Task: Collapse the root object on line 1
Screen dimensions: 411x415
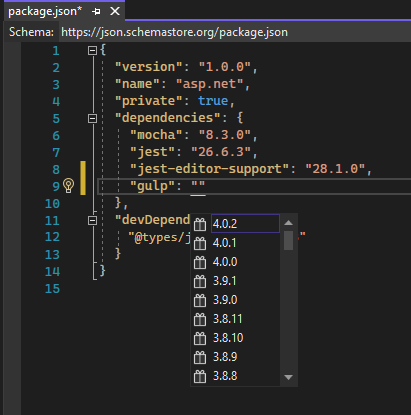Action: point(92,50)
